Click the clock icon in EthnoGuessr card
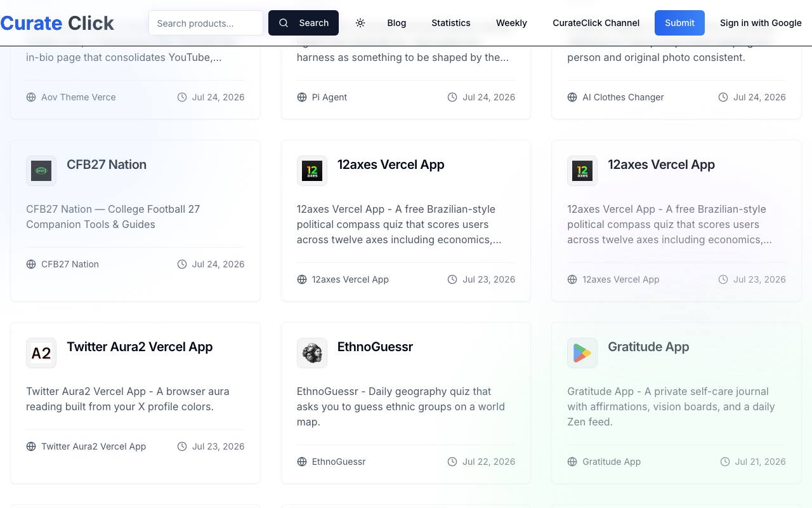This screenshot has height=508, width=812. coord(452,462)
